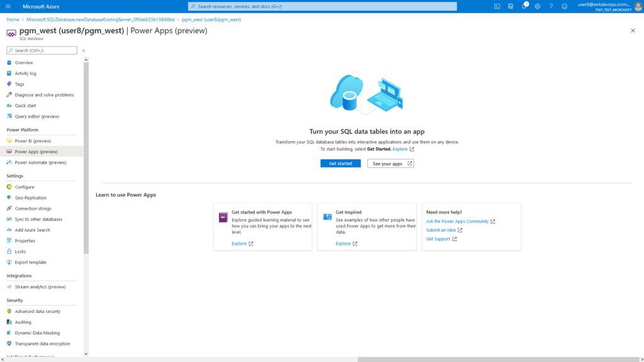Open the help question mark icon
The height and width of the screenshot is (362, 644).
click(551, 6)
